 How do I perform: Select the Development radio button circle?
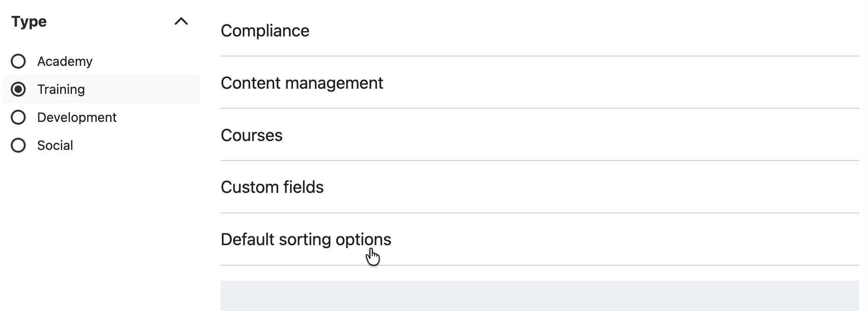coord(18,117)
